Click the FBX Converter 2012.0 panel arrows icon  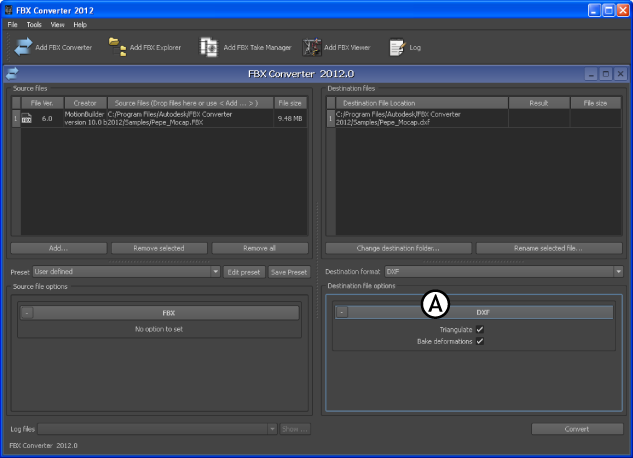tap(12, 74)
